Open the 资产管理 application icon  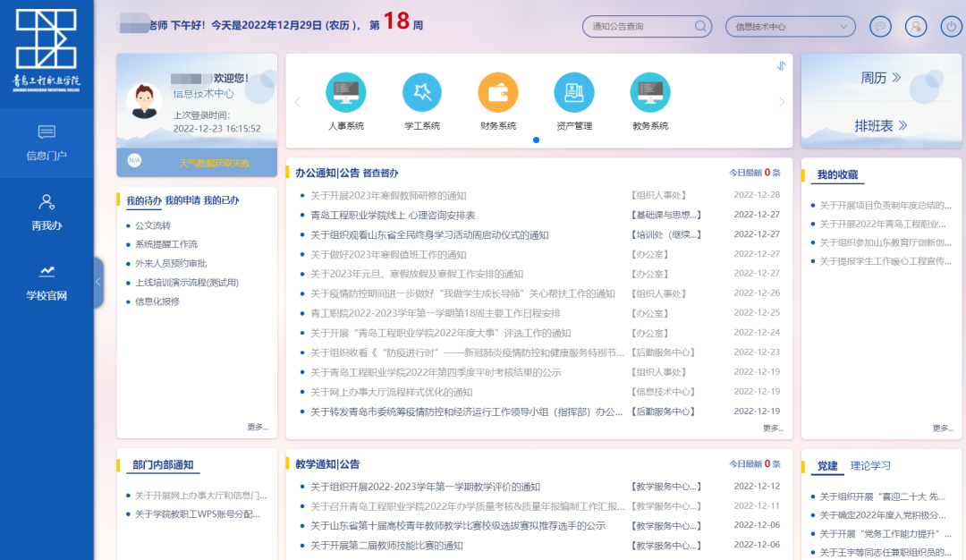coord(573,92)
